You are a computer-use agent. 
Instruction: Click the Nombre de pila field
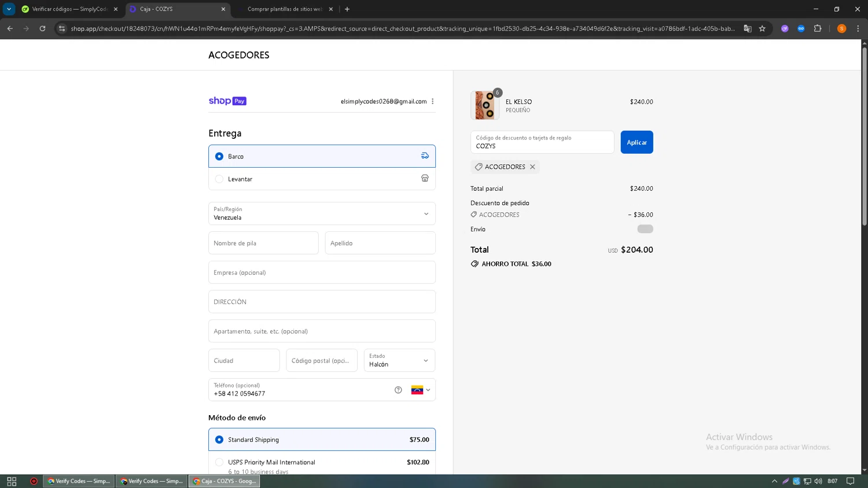tap(263, 243)
